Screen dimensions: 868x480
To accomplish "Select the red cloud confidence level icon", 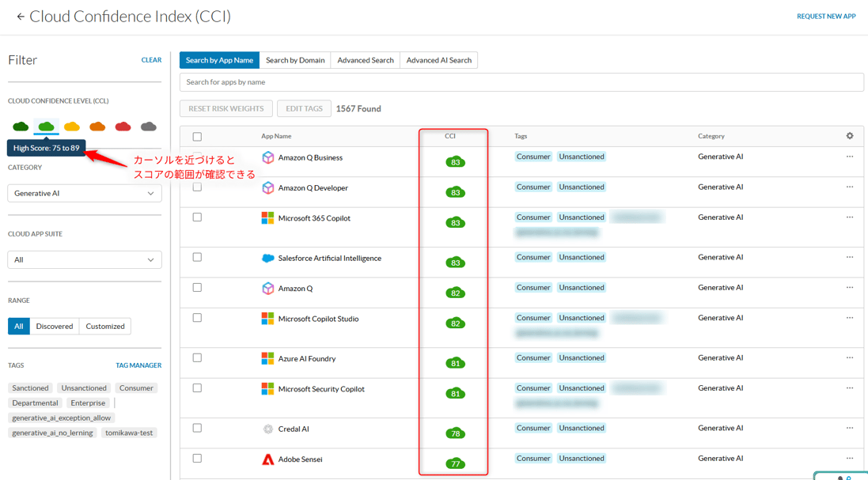I will click(123, 127).
